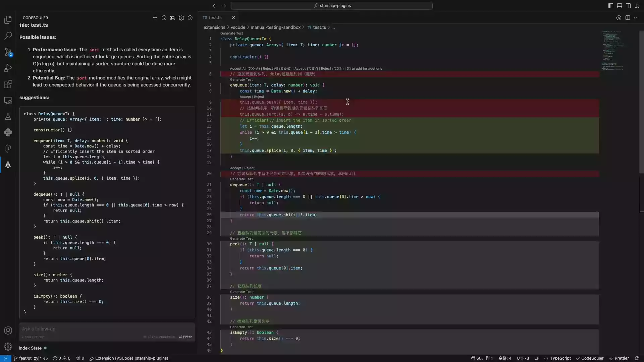
Task: Click the Python icon in activity bar
Action: (x=8, y=132)
